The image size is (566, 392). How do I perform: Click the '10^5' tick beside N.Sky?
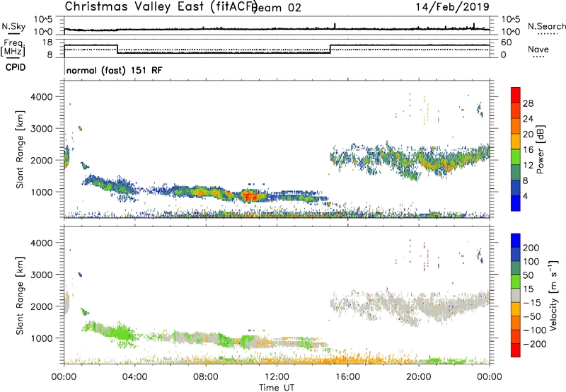[43, 19]
